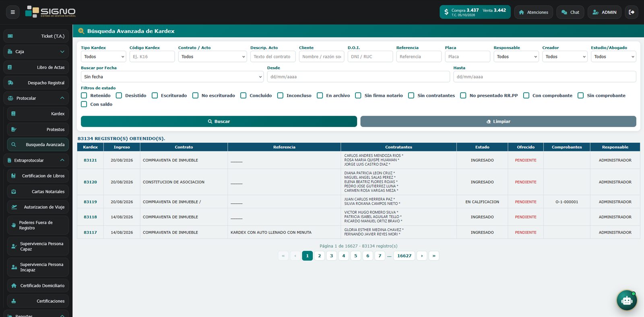Click the Protestos sidebar icon
644x317 pixels.
(x=14, y=129)
